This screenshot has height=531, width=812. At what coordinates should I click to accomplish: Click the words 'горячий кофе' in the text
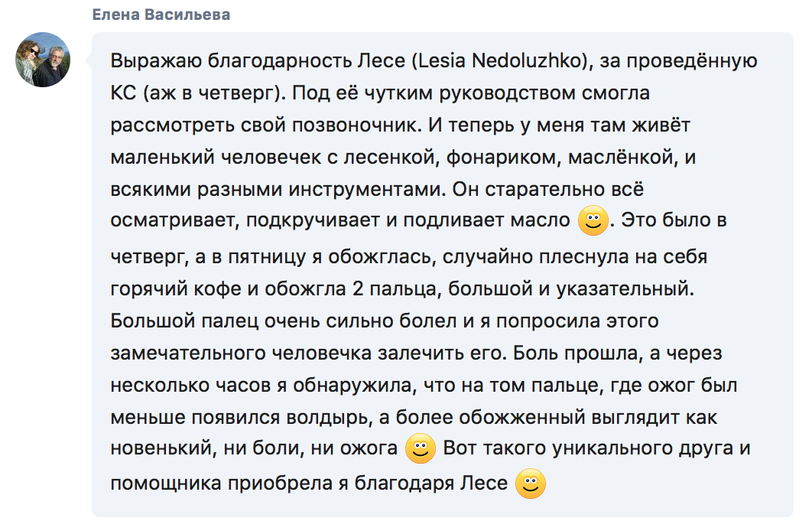click(x=176, y=289)
